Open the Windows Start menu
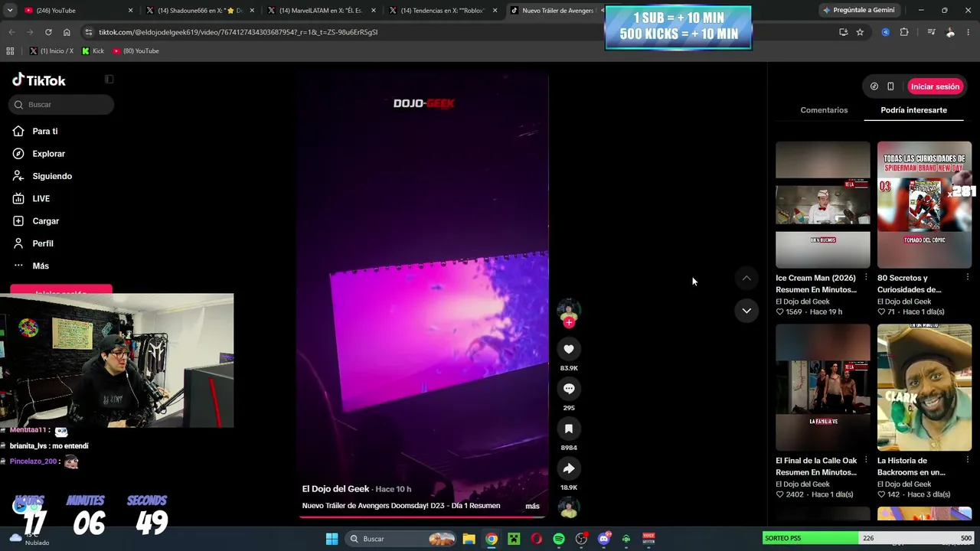The image size is (980, 551). click(332, 539)
